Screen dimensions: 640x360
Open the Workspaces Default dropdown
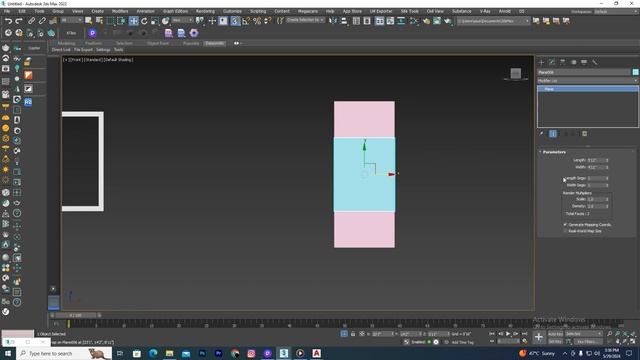point(616,11)
